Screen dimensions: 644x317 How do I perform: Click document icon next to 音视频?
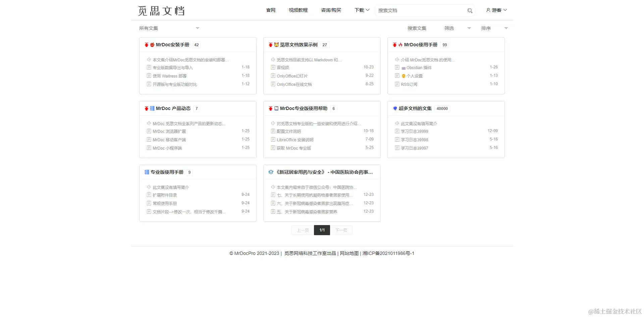(273, 67)
